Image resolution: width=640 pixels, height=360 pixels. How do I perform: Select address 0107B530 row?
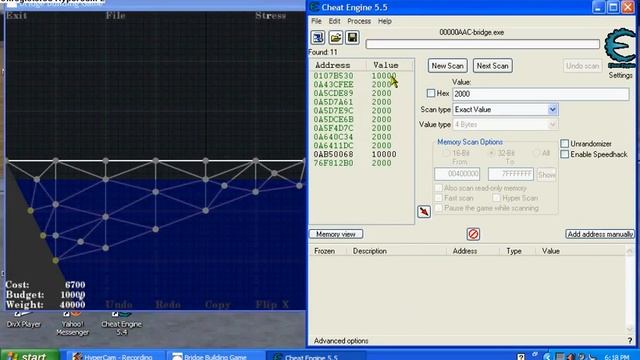pos(362,76)
